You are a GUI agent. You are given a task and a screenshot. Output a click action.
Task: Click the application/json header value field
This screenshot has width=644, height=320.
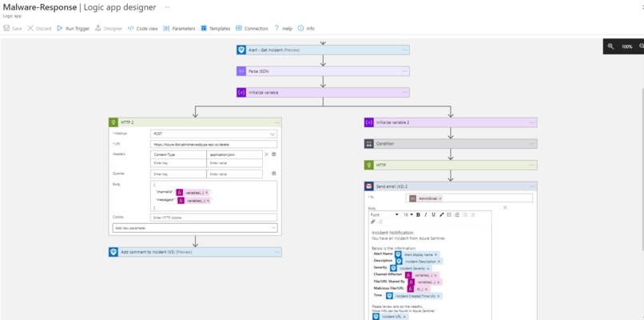[x=234, y=154]
